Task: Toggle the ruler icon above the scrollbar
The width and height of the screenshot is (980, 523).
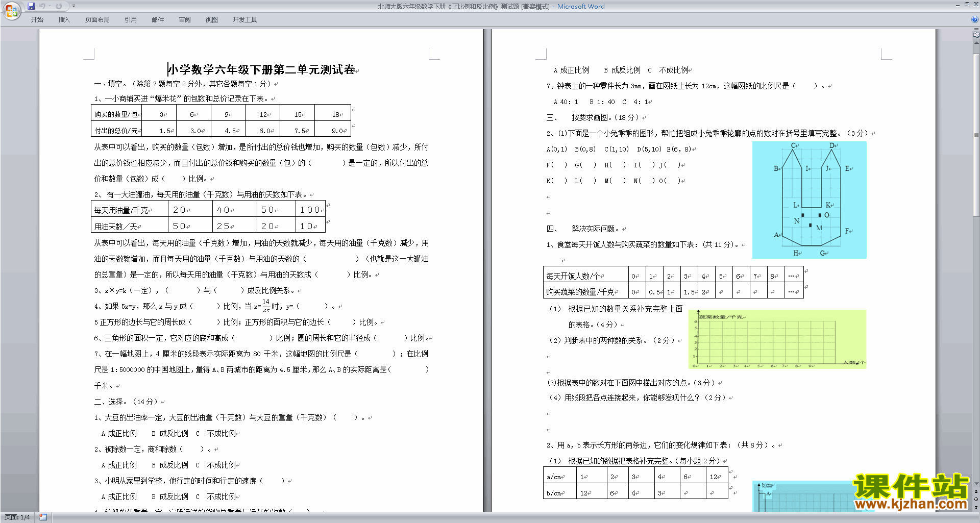Action: [976, 34]
